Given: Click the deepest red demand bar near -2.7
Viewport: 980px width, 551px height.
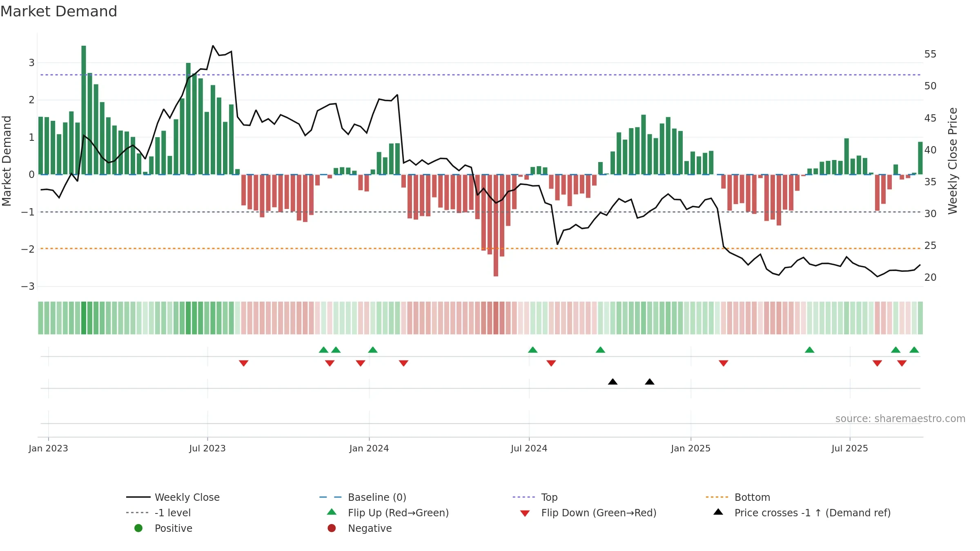Looking at the screenshot, I should (496, 225).
